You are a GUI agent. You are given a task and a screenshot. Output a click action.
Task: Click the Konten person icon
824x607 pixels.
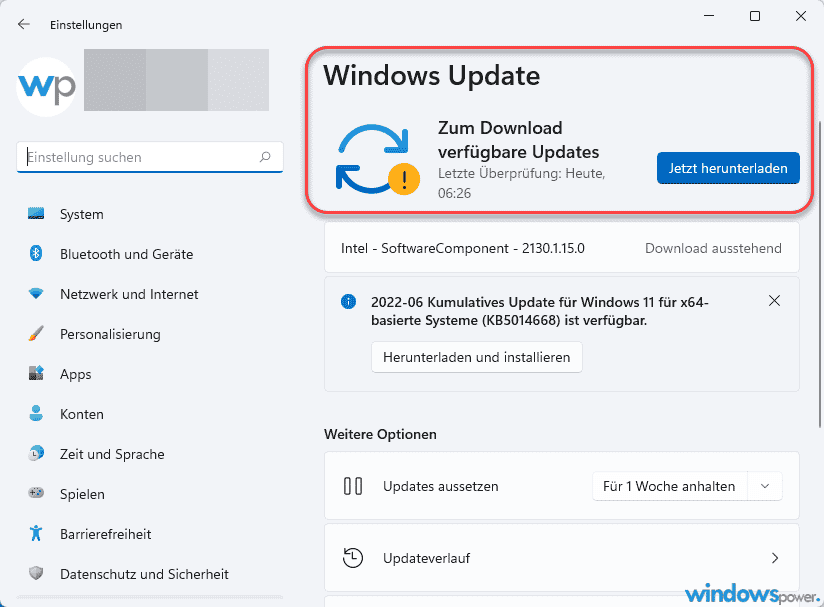(36, 413)
